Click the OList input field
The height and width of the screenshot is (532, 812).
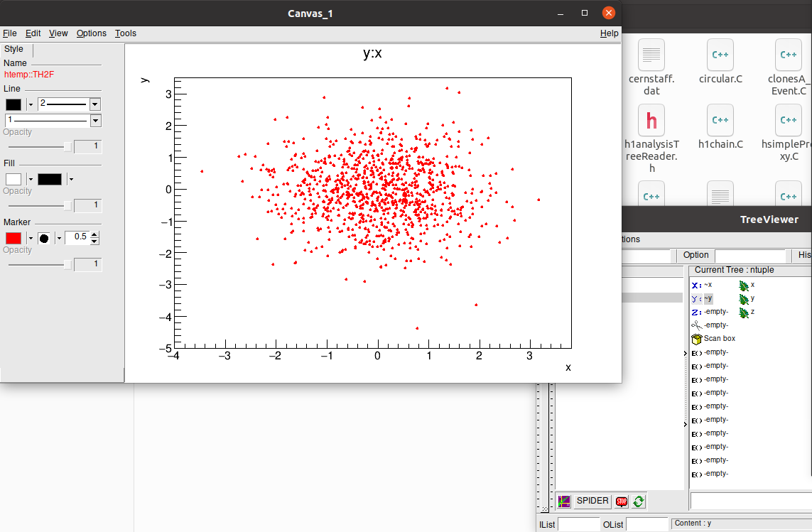pos(647,524)
